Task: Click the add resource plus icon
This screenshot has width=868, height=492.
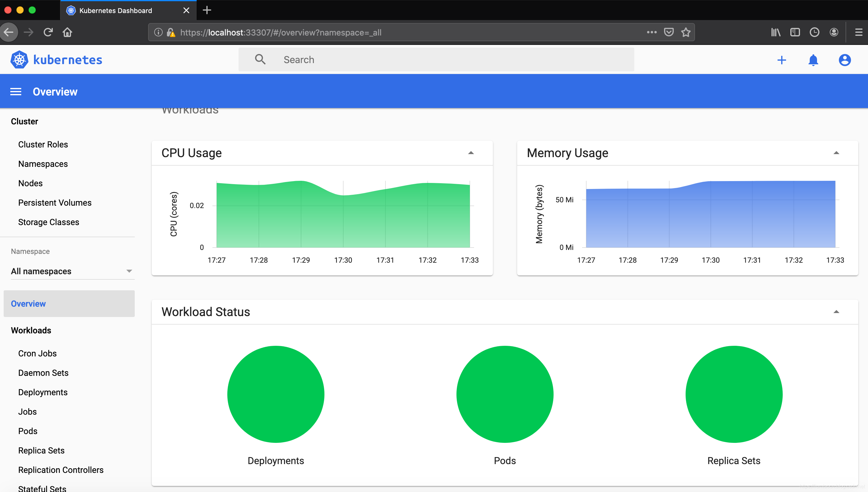Action: click(782, 59)
